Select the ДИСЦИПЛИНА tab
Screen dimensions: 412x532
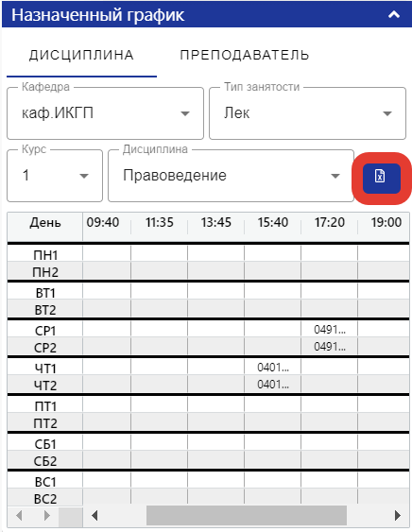[81, 55]
